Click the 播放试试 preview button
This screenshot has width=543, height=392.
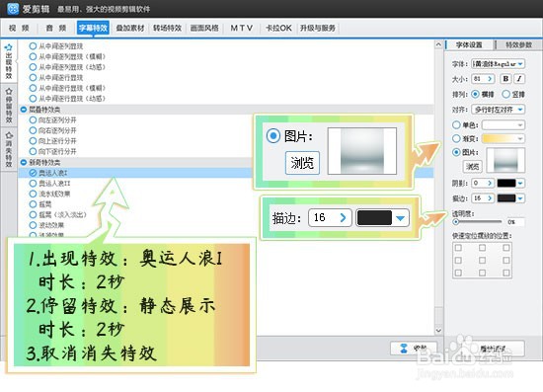tap(493, 349)
